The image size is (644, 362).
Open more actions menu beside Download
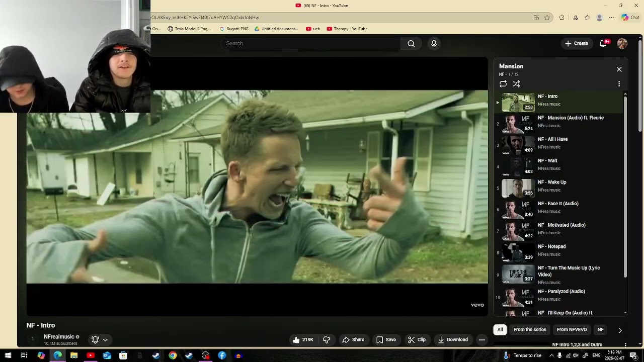click(x=481, y=340)
